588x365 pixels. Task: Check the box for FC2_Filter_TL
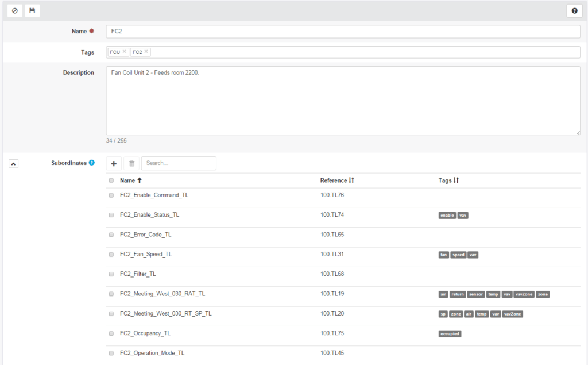pyautogui.click(x=111, y=274)
